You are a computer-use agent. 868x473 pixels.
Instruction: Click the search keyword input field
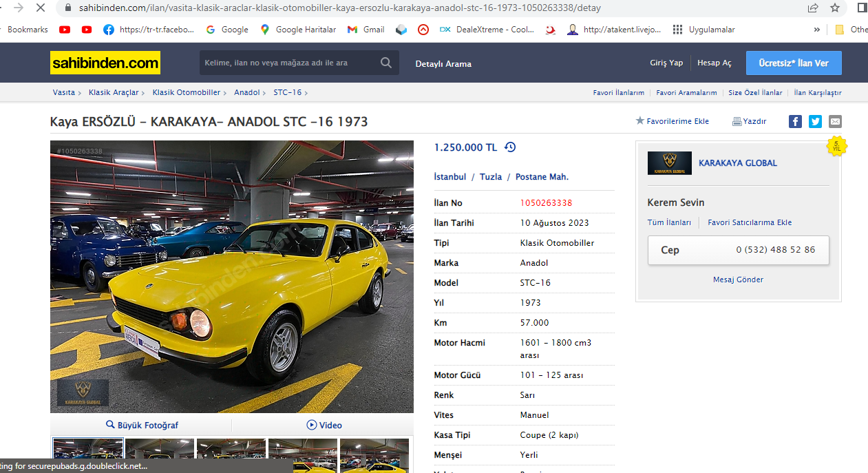(x=288, y=63)
